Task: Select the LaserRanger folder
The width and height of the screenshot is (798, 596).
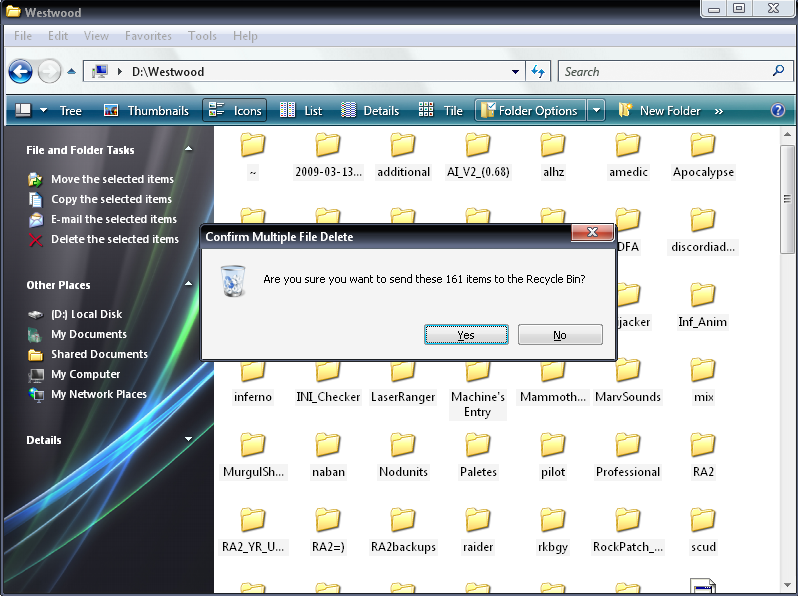Action: point(403,380)
